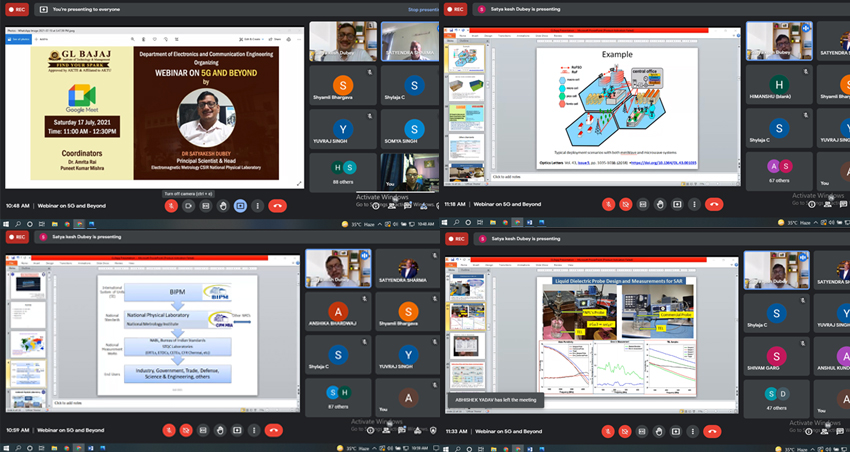Click the full-screen arrows on the webinar poster
Image resolution: width=850 pixels, height=452 pixels.
click(x=299, y=184)
